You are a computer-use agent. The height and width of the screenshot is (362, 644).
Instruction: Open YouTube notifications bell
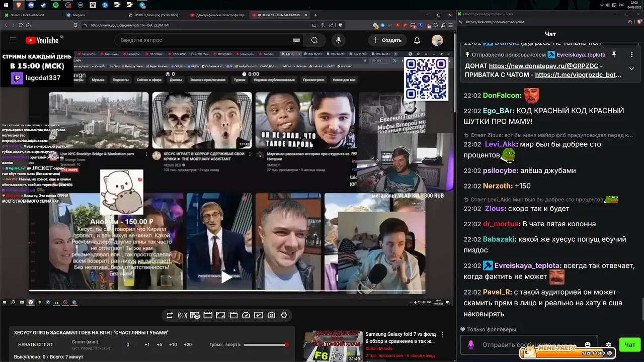coord(417,40)
